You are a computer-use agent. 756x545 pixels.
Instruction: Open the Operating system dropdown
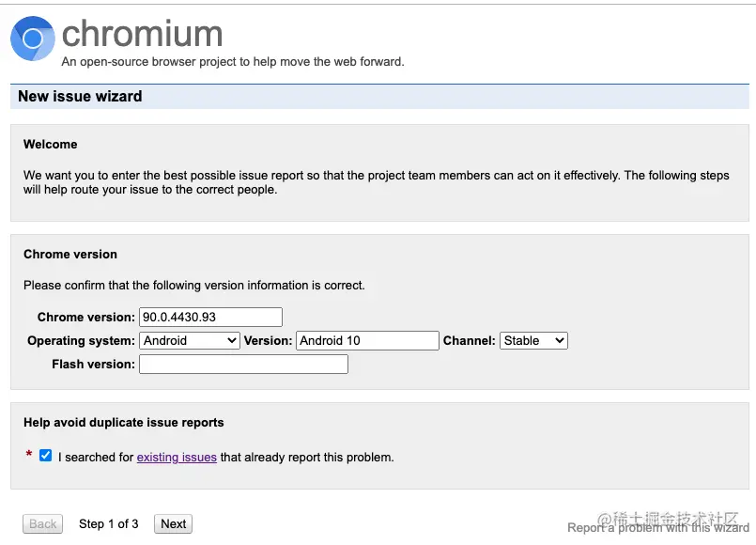190,340
